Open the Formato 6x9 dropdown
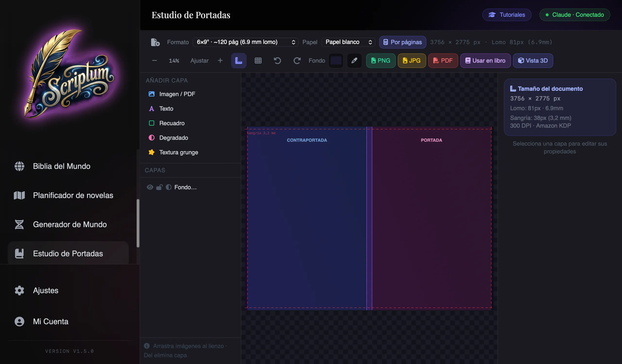The height and width of the screenshot is (364, 622). pos(245,42)
